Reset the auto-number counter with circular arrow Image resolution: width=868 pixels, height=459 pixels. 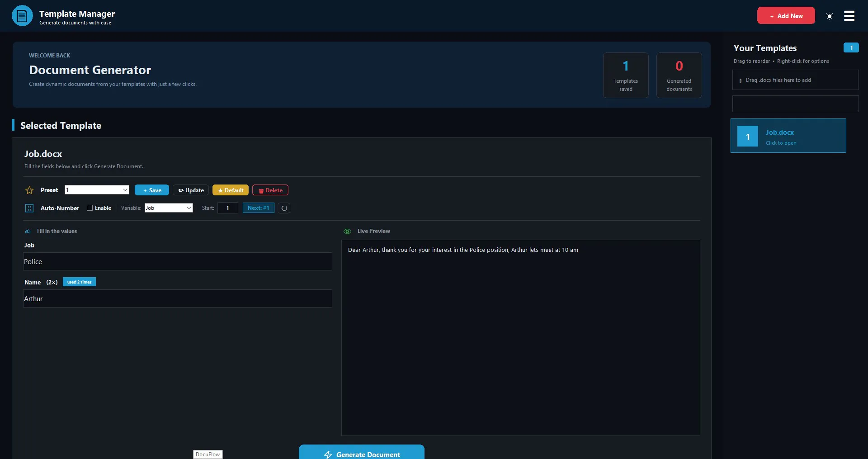tap(284, 208)
